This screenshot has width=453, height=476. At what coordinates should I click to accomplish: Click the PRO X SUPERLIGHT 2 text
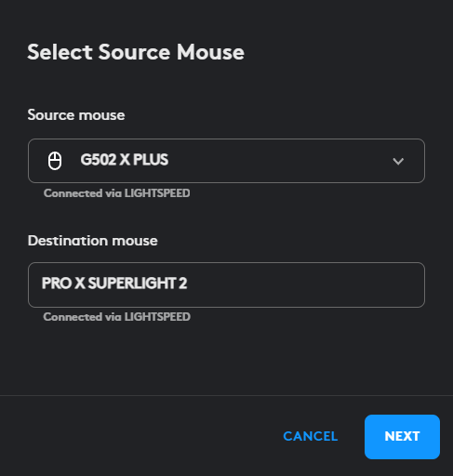point(114,284)
